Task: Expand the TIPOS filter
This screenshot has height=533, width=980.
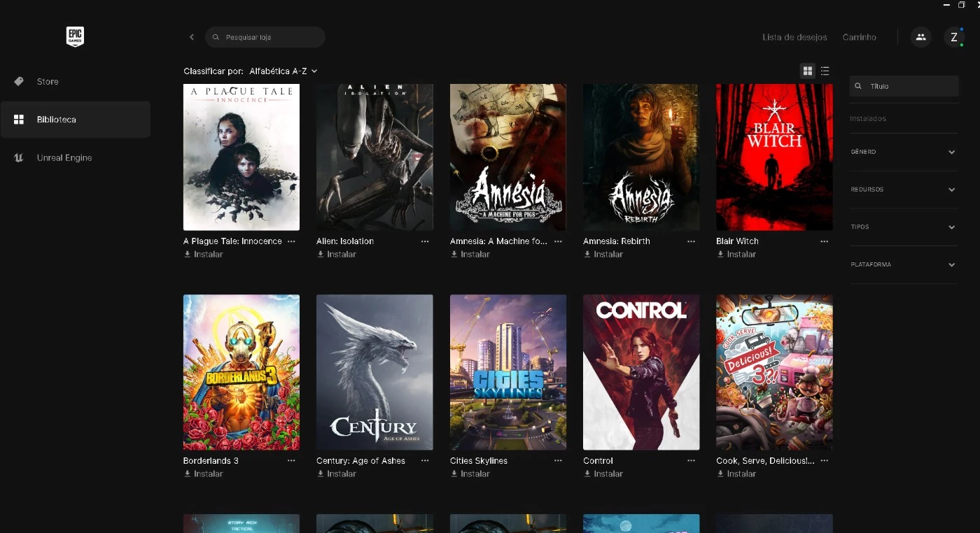Action: [903, 227]
